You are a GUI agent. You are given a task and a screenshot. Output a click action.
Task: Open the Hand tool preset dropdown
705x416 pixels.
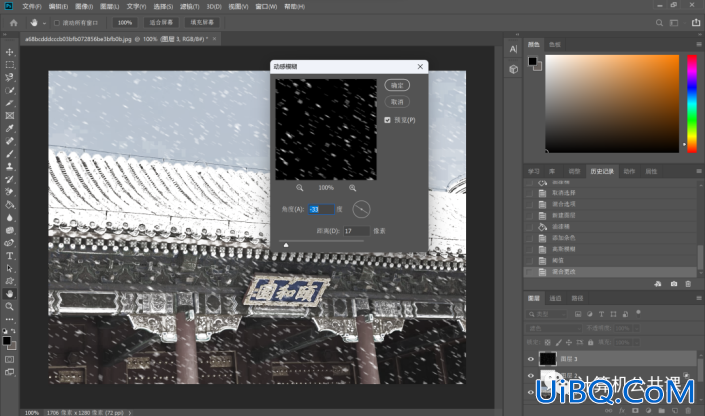[44, 23]
